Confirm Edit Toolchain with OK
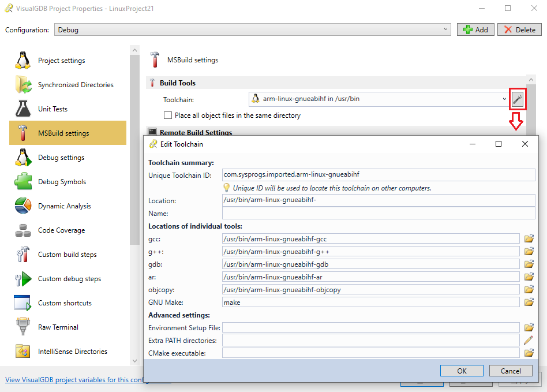Screen dimensions: 547x392 (x=462, y=371)
